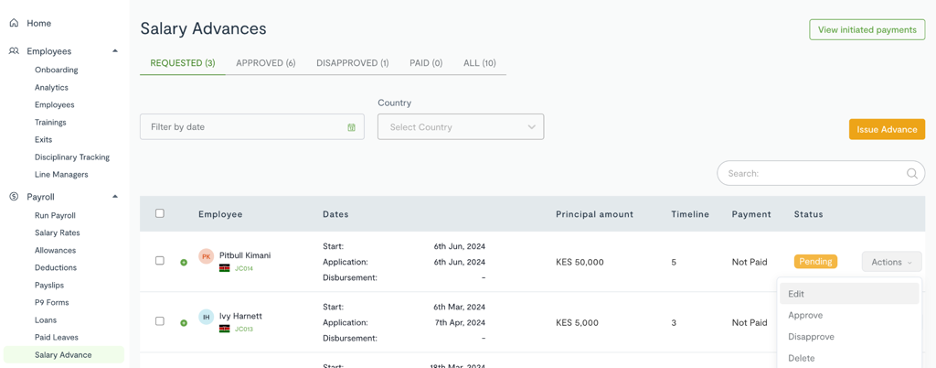This screenshot has height=368, width=936.
Task: Click the Employees people icon in sidebar
Action: pyautogui.click(x=14, y=51)
